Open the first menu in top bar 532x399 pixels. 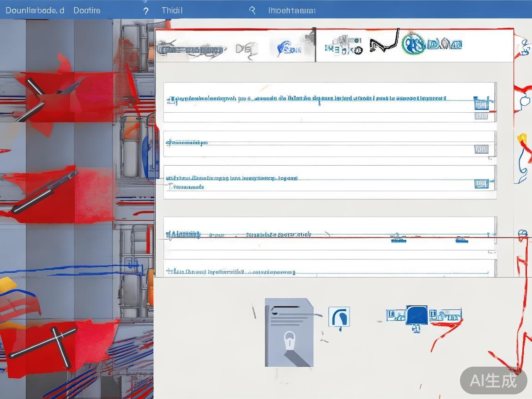(35, 10)
